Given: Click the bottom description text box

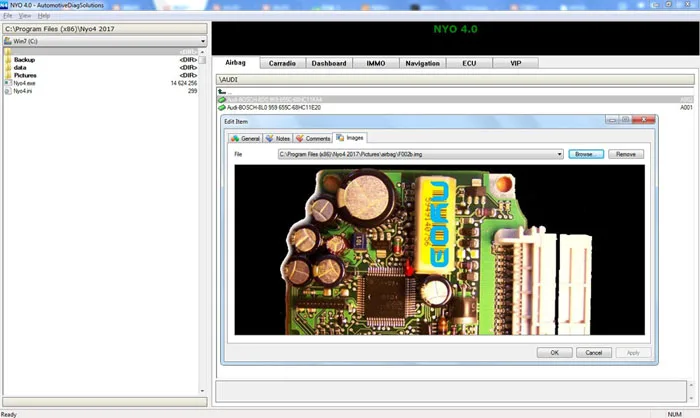Looking at the screenshot, I should (x=451, y=391).
